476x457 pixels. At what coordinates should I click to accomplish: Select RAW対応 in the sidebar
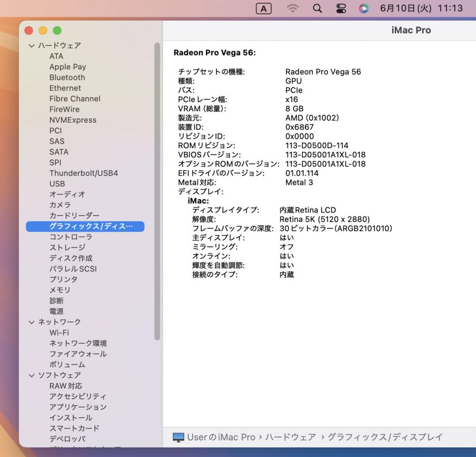[x=66, y=386]
